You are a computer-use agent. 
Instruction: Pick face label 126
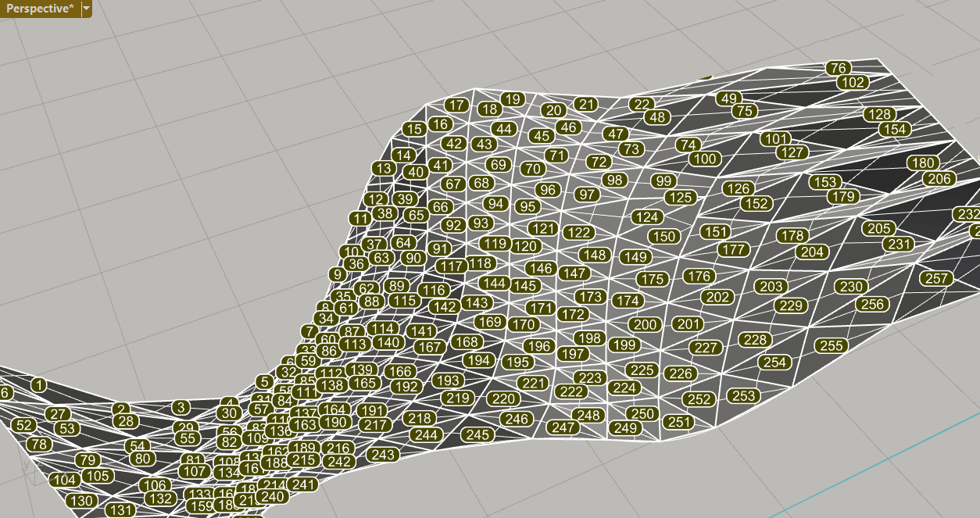point(738,188)
